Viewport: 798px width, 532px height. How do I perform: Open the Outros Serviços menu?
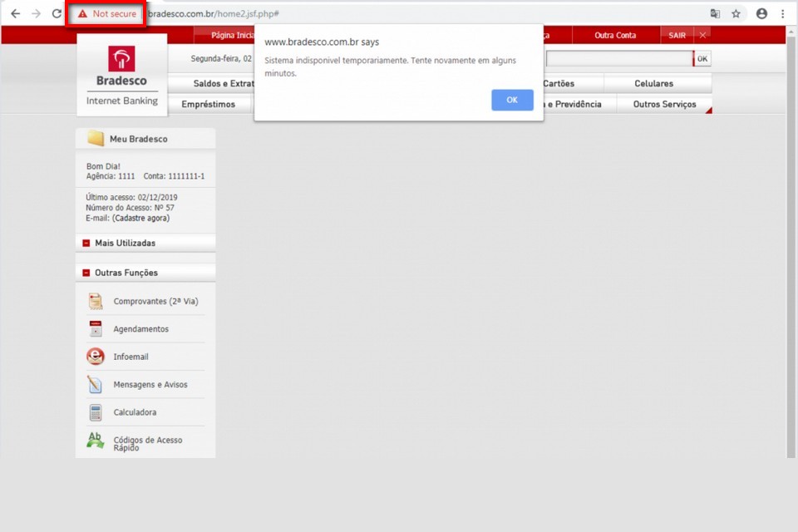point(664,105)
